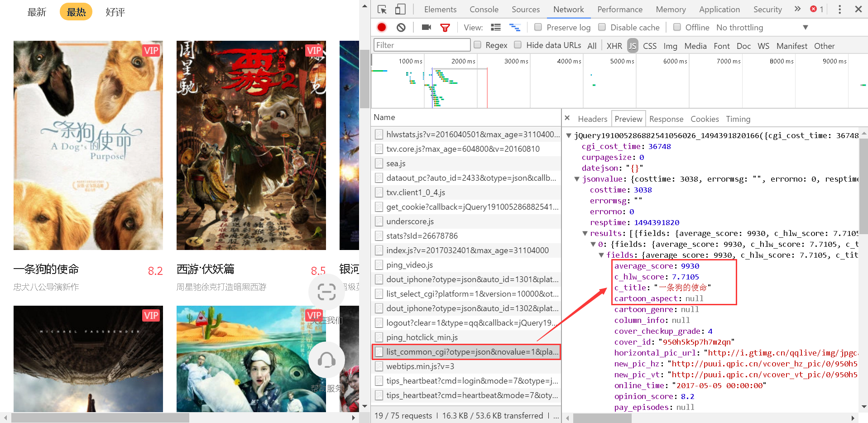Enable Preserve log checkbox
The width and height of the screenshot is (868, 423).
tap(538, 27)
